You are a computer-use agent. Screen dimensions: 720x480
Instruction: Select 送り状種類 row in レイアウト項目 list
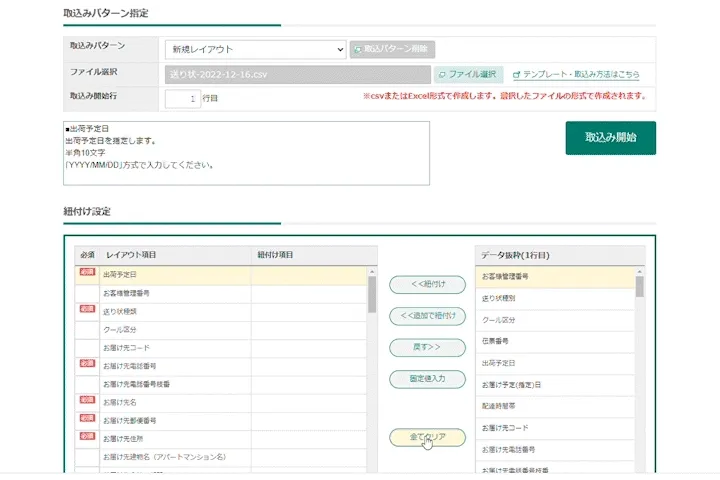coord(221,311)
